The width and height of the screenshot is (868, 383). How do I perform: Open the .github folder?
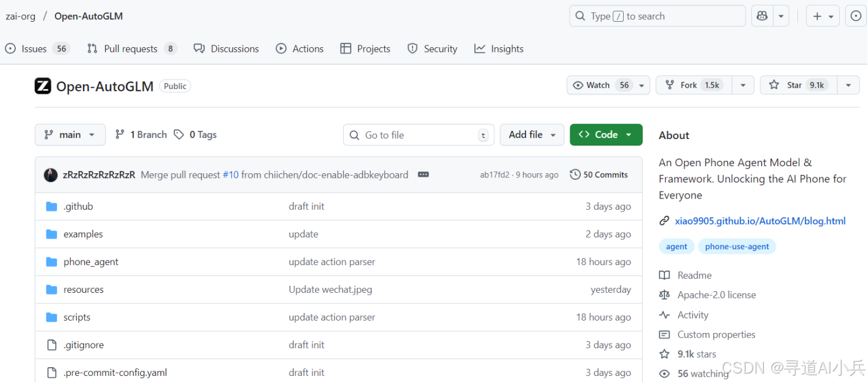pyautogui.click(x=78, y=206)
